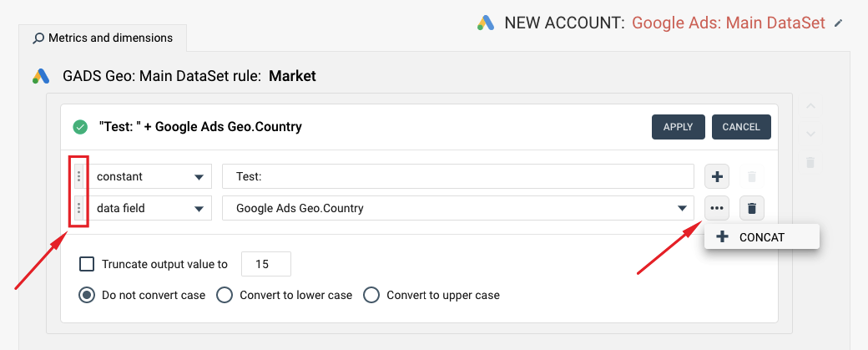Click the Test: constant value field
This screenshot has height=350, width=868.
click(458, 176)
